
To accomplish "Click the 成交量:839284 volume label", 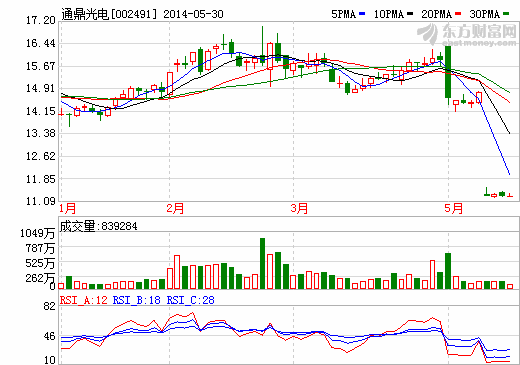I will [x=98, y=226].
